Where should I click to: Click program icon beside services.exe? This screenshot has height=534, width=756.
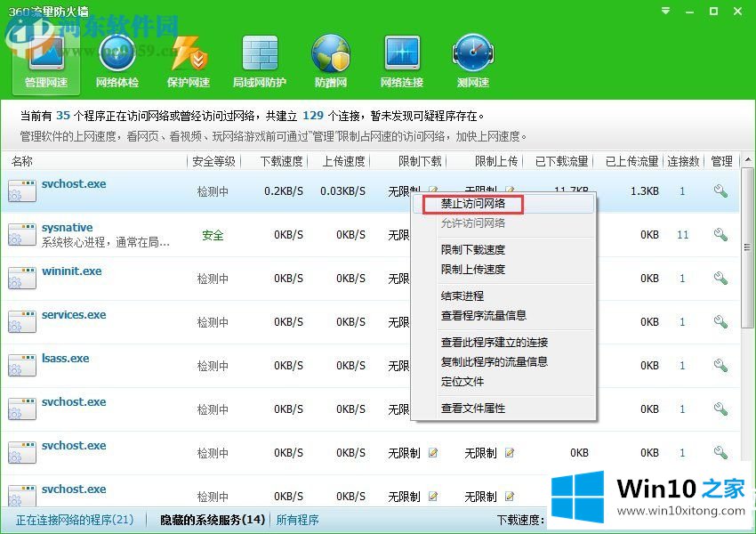(21, 322)
